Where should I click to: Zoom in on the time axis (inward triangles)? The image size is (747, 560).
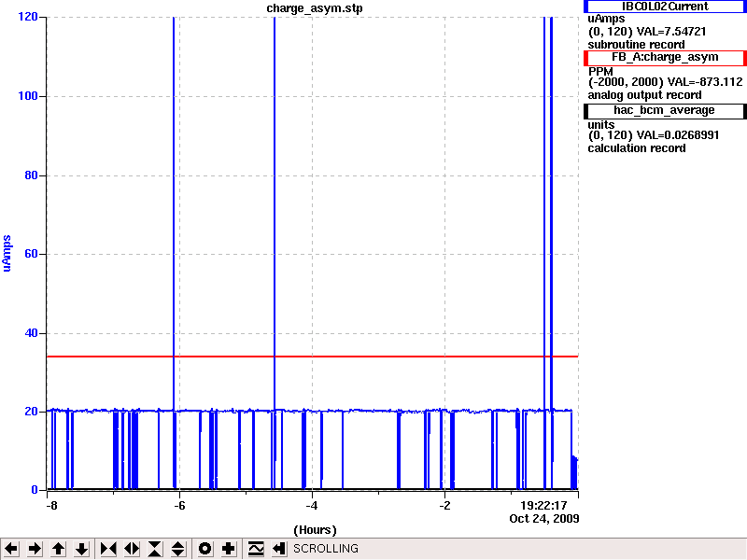108,549
